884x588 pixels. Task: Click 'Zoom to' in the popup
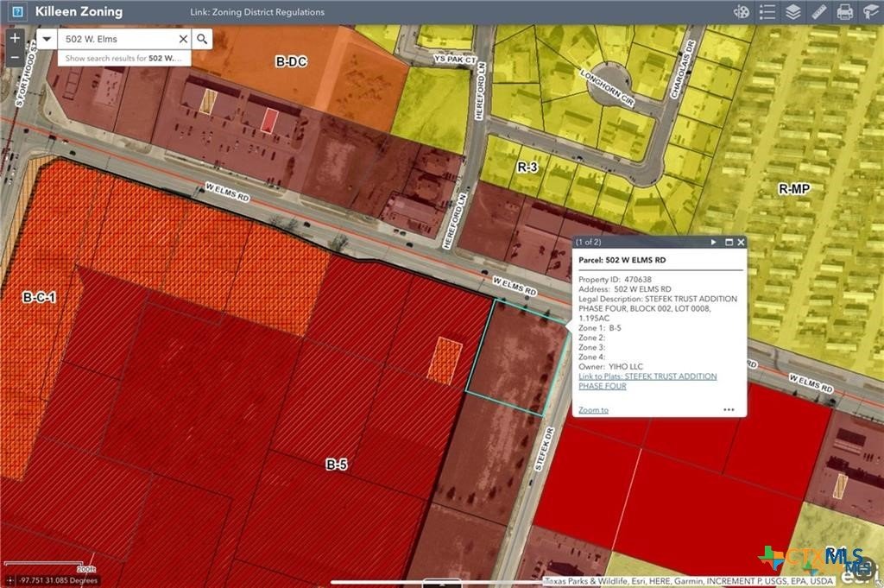tap(593, 410)
